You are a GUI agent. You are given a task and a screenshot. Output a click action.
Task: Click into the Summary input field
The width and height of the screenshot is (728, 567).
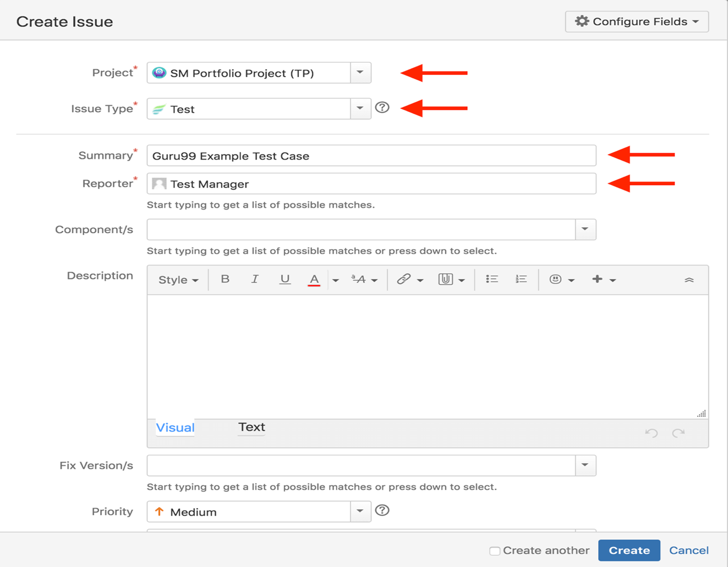point(371,156)
